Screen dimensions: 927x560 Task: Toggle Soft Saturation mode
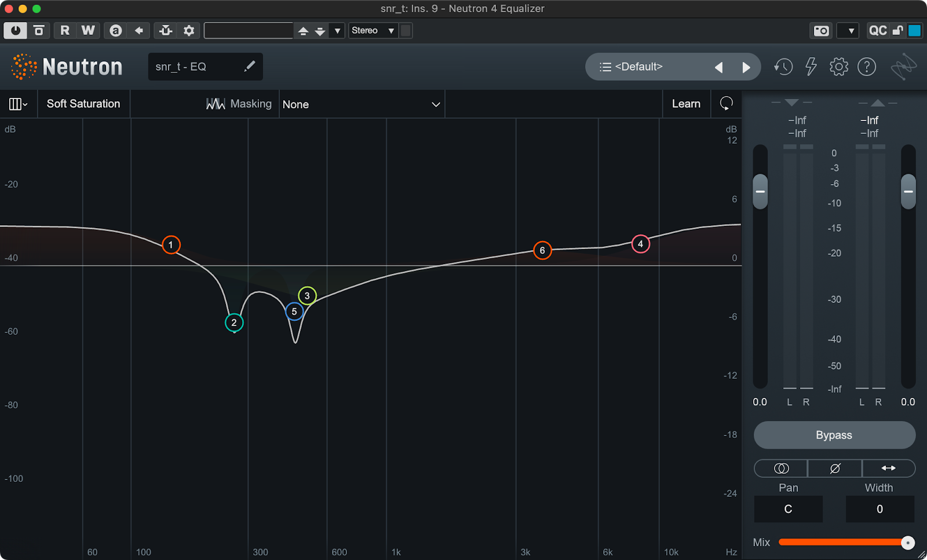click(83, 104)
